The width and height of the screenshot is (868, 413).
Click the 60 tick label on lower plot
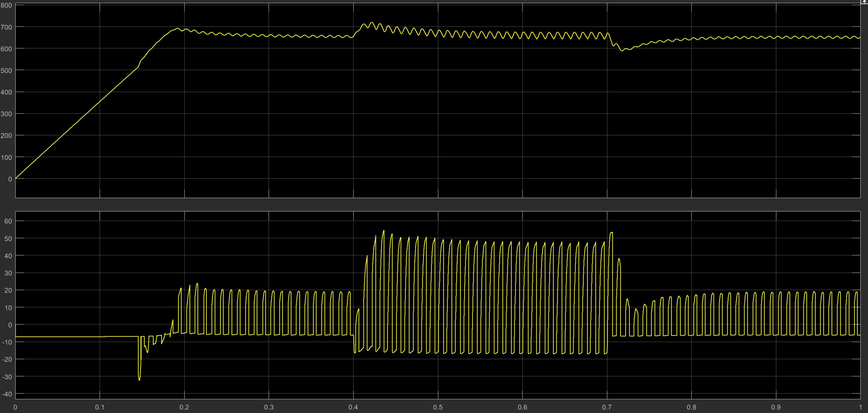8,221
